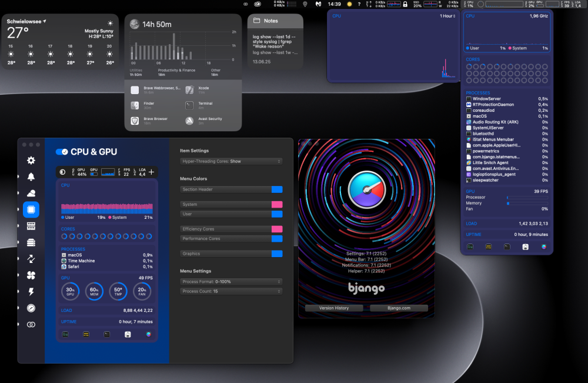Select Time Machine in settings preview processes
The height and width of the screenshot is (383, 588).
107,261
